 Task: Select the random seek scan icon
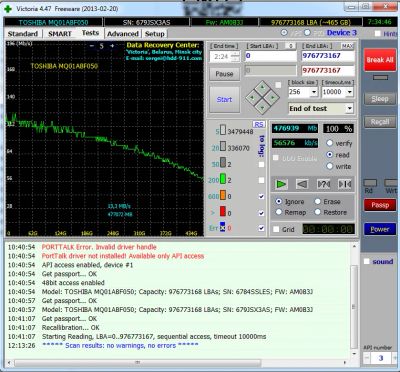[323, 184]
